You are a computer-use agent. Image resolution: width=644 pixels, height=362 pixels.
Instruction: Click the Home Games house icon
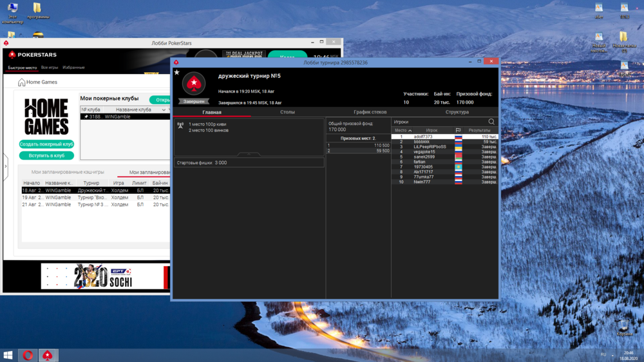pos(22,82)
